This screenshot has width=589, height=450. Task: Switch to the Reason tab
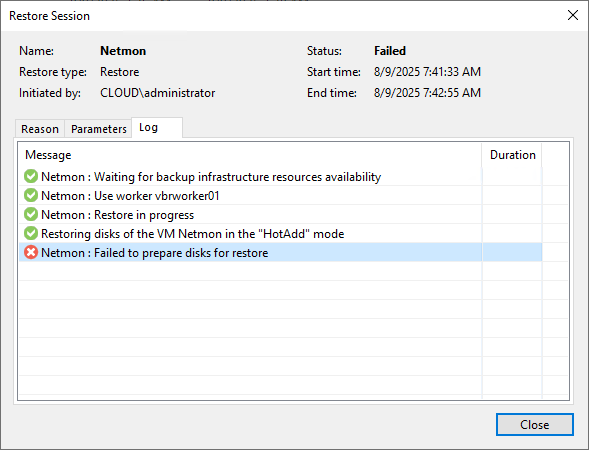tap(40, 129)
